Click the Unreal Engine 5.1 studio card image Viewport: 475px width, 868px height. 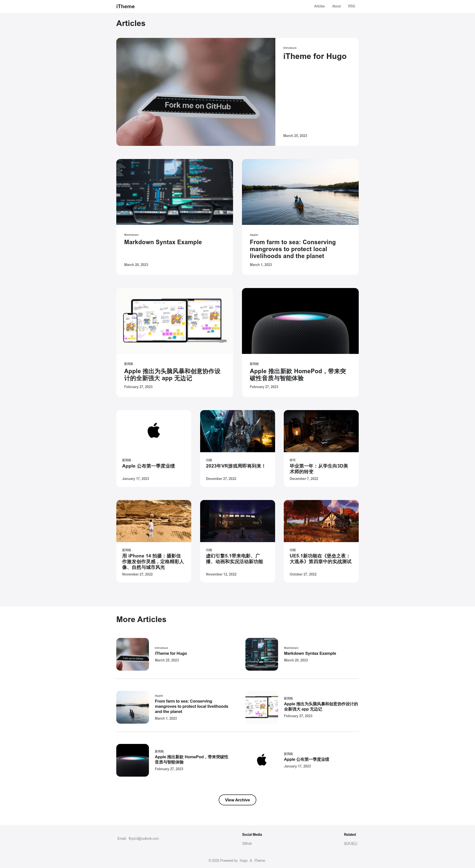coord(237,521)
